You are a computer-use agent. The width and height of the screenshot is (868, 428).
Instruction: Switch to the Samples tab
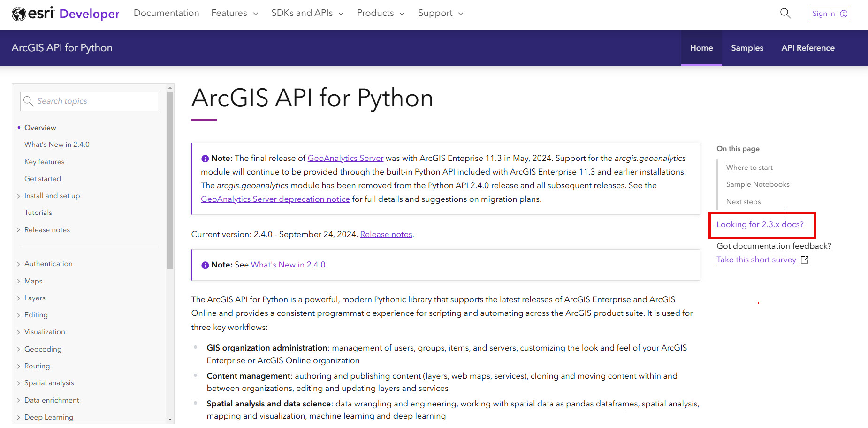pos(747,48)
